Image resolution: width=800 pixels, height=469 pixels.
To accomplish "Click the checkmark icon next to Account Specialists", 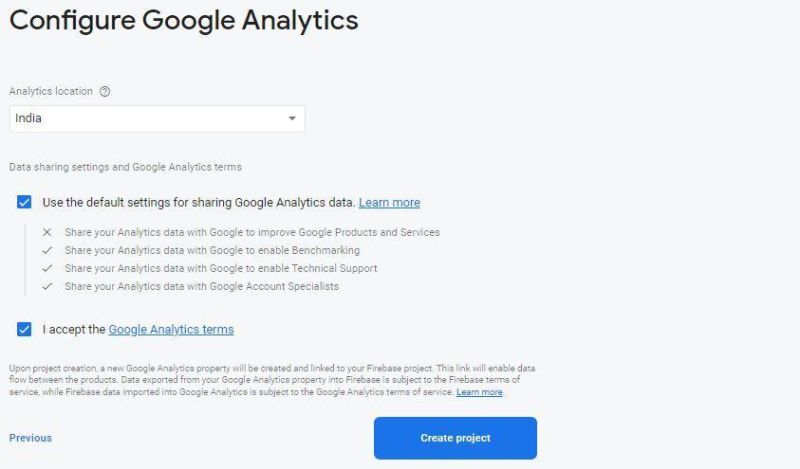I will pos(47,286).
